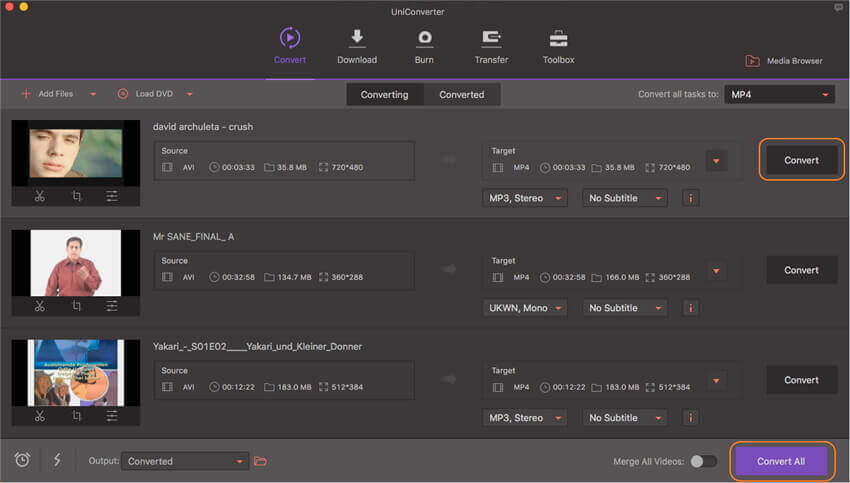Open the Toolbox section
This screenshot has width=850, height=483.
[x=558, y=46]
